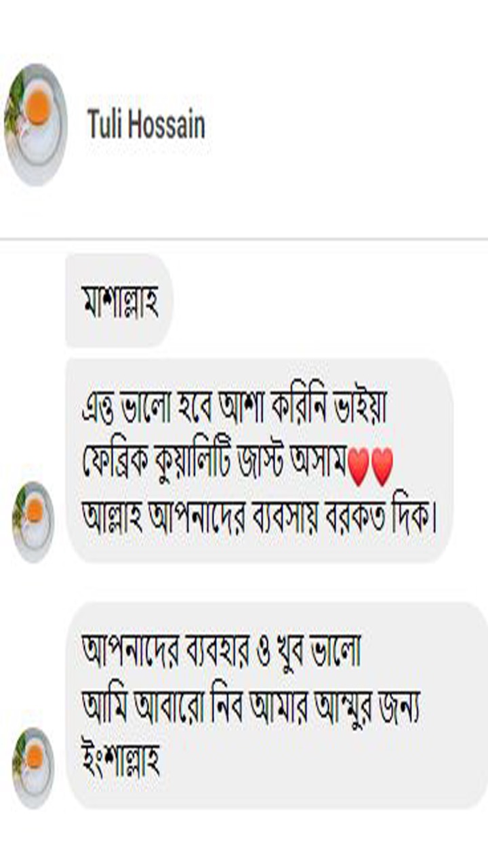Tap the avatar beside the ইংশাল্লাহ message
The height and width of the screenshot is (868, 488).
[x=33, y=768]
